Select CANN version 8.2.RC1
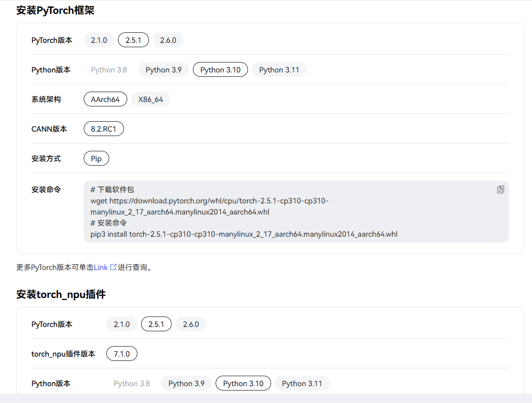The image size is (532, 403). [x=104, y=129]
